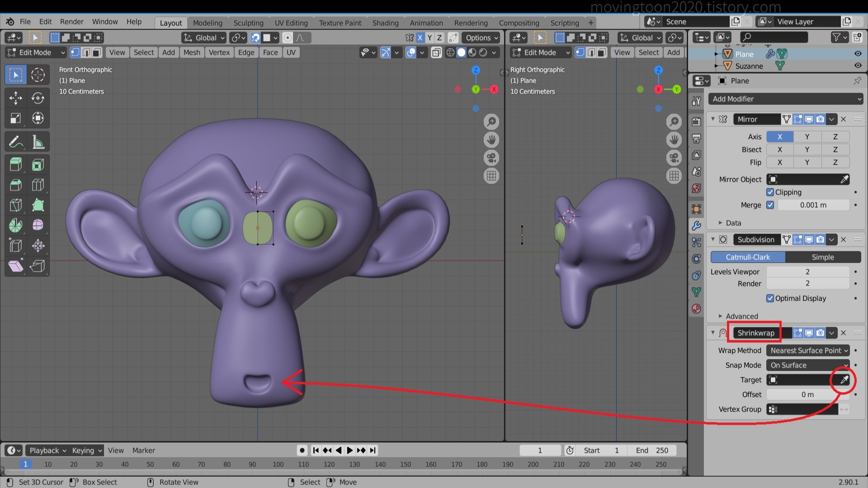The width and height of the screenshot is (868, 488).
Task: Open the Options dropdown in viewport header
Action: (x=481, y=38)
